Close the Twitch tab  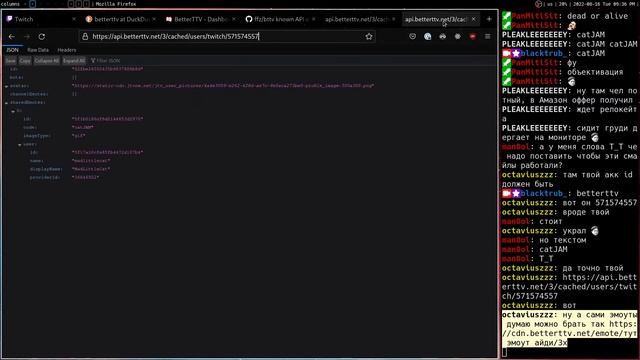click(74, 19)
